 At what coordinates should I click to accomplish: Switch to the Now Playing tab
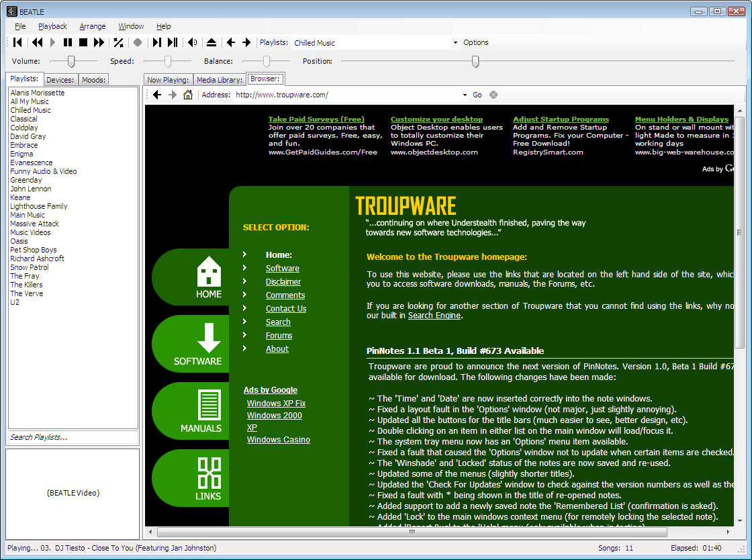coord(167,80)
